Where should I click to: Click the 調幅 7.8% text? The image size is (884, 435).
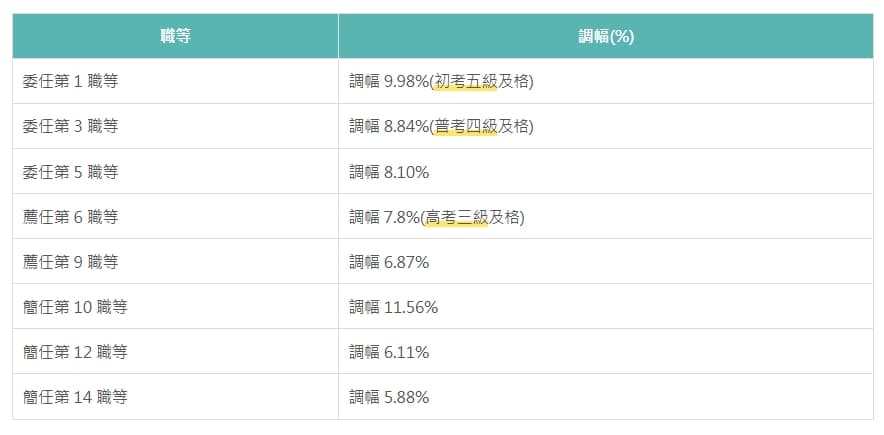click(x=384, y=217)
